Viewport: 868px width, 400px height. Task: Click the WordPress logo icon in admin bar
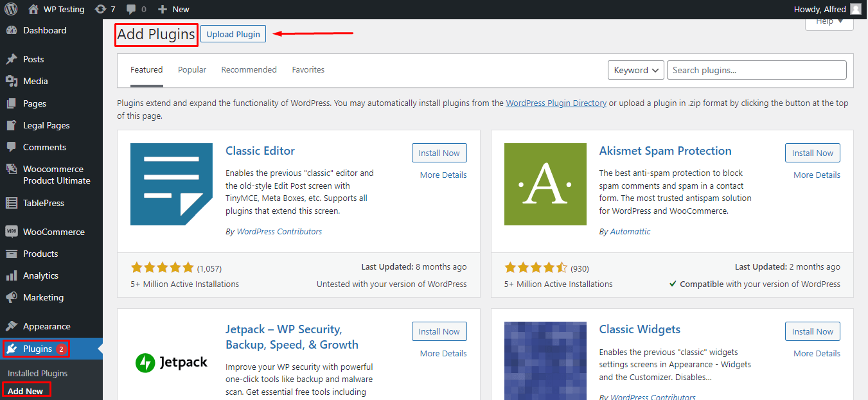coord(11,9)
